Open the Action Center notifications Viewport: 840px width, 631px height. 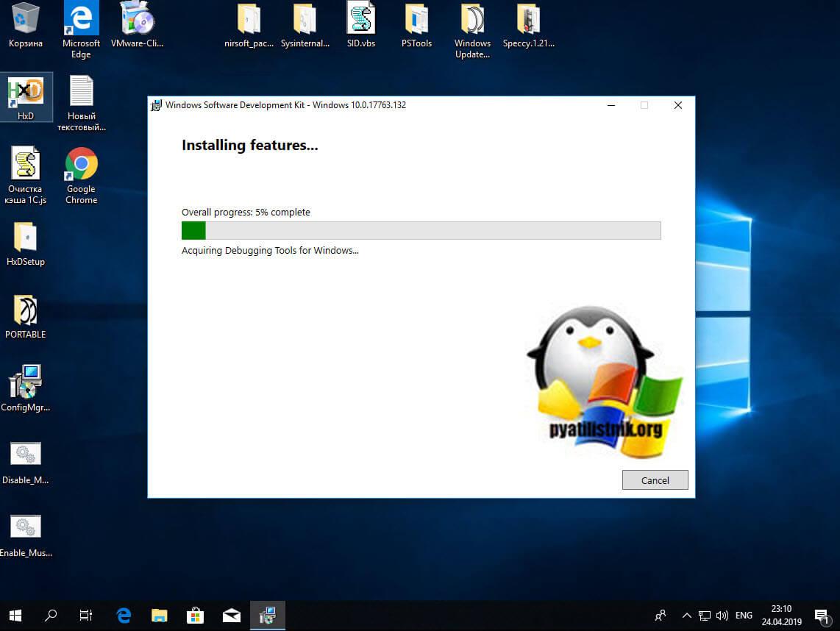(x=822, y=616)
